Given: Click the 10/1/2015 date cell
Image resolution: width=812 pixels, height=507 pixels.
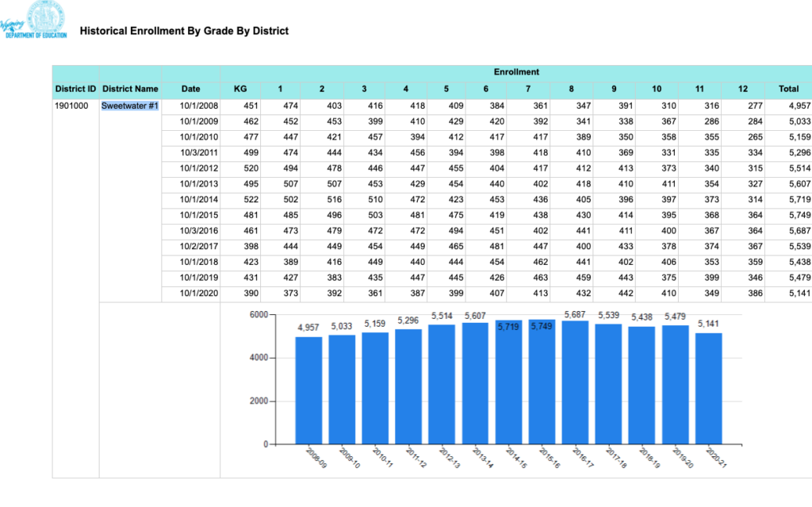Looking at the screenshot, I should point(199,214).
